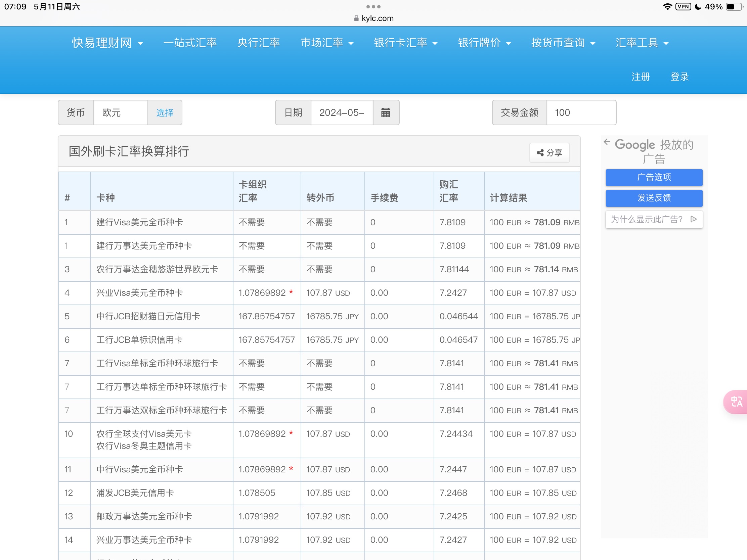Click the 注册 register link
The width and height of the screenshot is (747, 560).
tap(641, 77)
